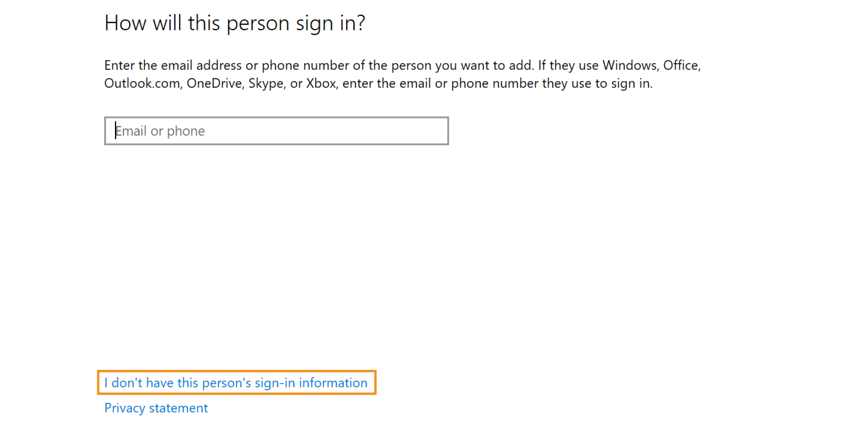Click the Email or phone input field
868x434 pixels.
[x=276, y=131]
